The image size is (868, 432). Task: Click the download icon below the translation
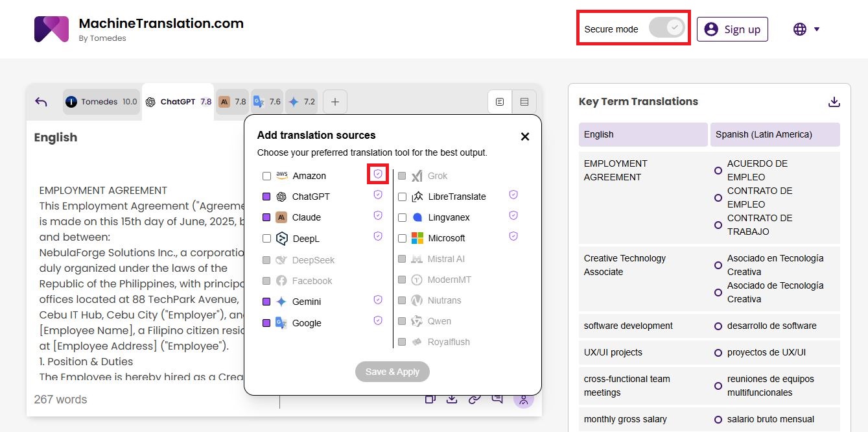pyautogui.click(x=452, y=399)
